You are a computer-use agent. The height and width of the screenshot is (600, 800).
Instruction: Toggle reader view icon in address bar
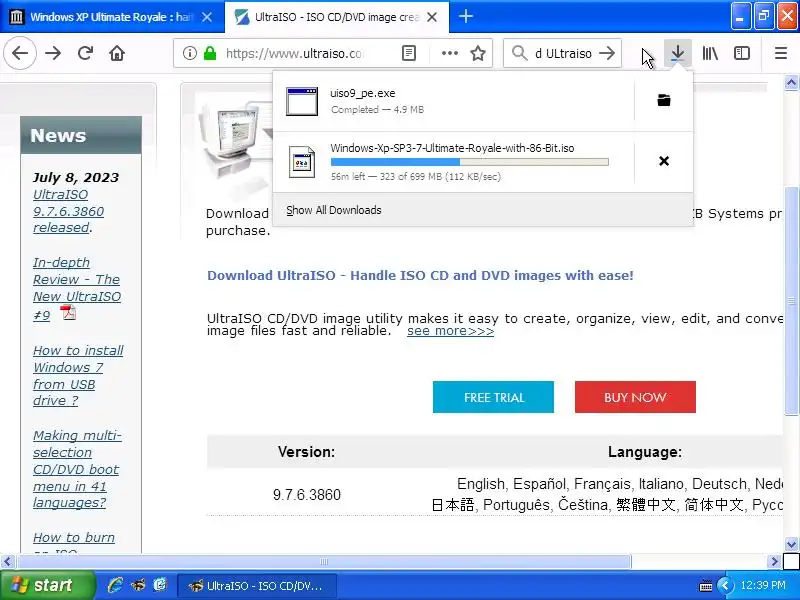pyautogui.click(x=409, y=53)
